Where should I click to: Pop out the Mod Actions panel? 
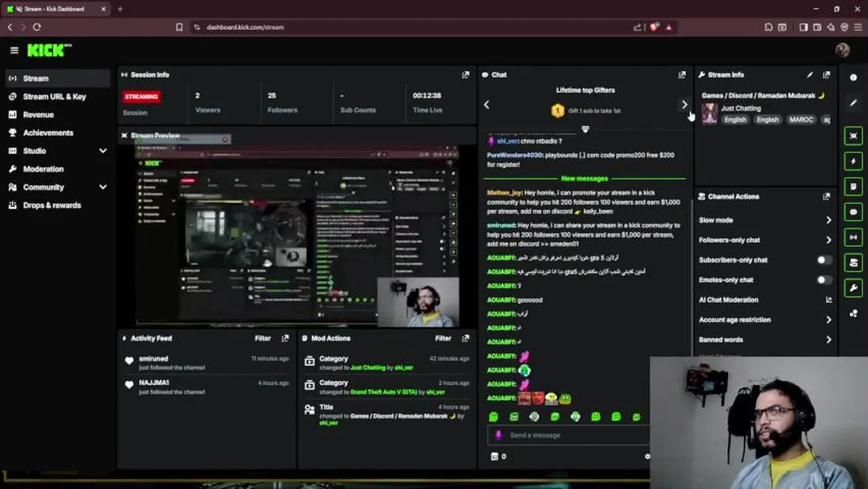pos(465,338)
